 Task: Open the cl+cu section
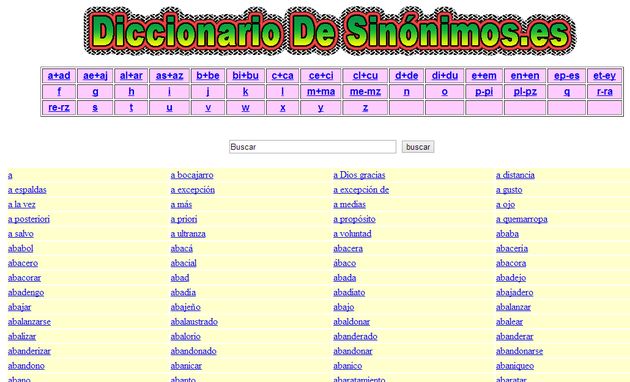tap(365, 76)
